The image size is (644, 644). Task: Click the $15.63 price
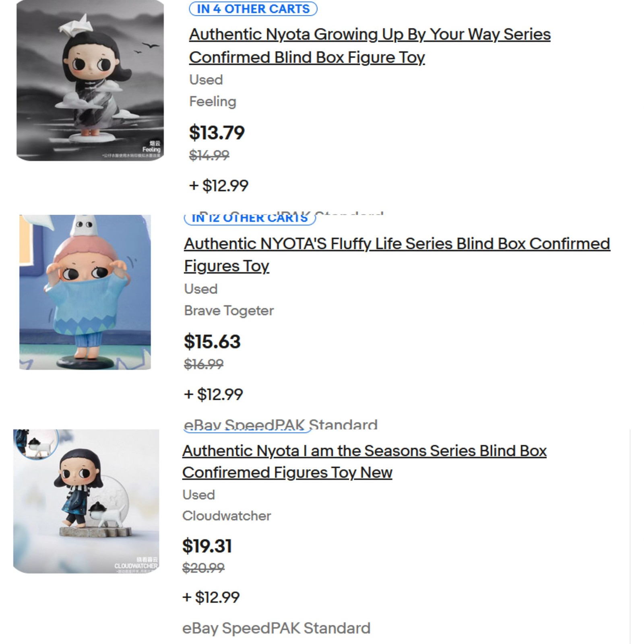(x=212, y=342)
